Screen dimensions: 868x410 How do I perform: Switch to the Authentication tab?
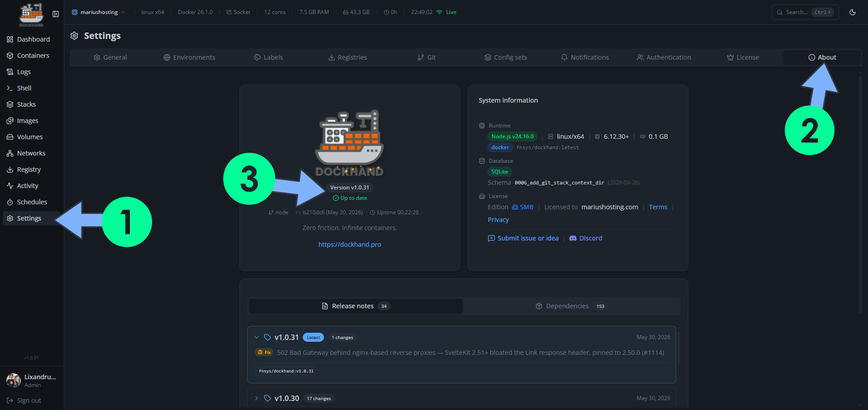pos(664,57)
